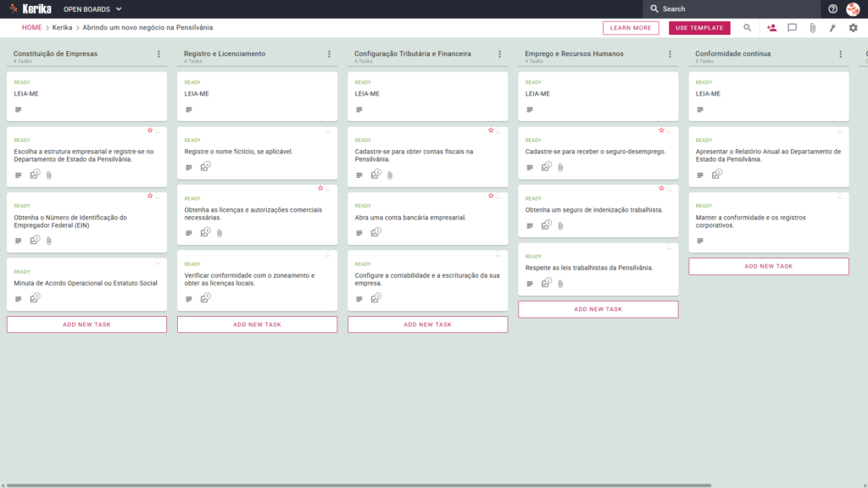This screenshot has width=868, height=488.
Task: Go to HOME breadcrumb link
Action: [31, 28]
